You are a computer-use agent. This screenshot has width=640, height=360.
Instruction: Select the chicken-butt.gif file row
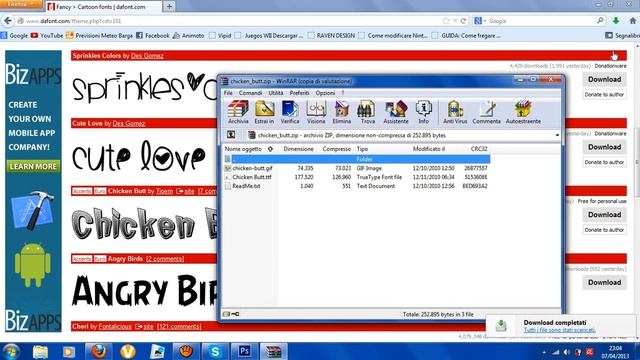pos(357,168)
